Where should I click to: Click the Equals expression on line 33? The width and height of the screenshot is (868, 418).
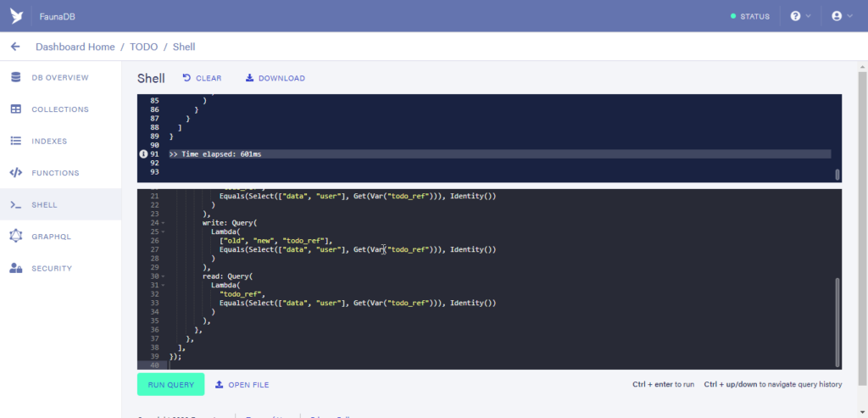coord(358,303)
